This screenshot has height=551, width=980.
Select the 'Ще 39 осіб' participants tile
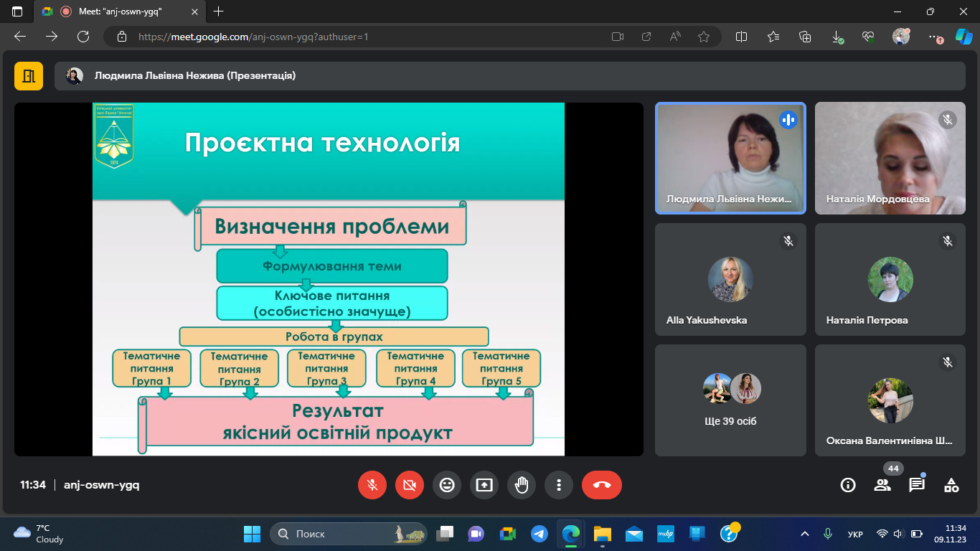coord(730,400)
